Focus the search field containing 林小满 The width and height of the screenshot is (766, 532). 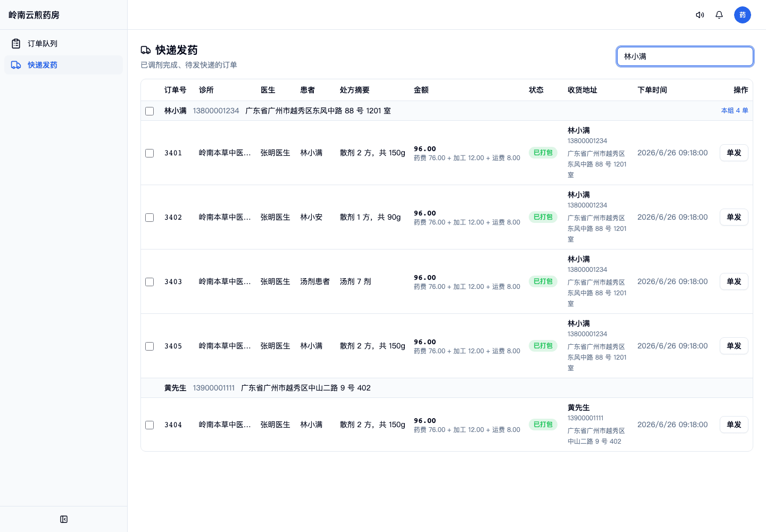pos(685,56)
